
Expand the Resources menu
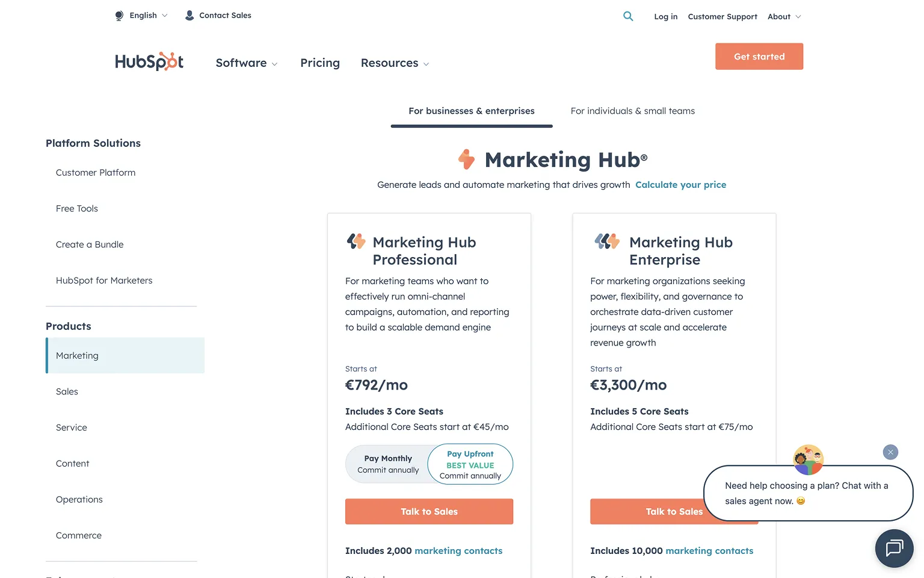[395, 63]
